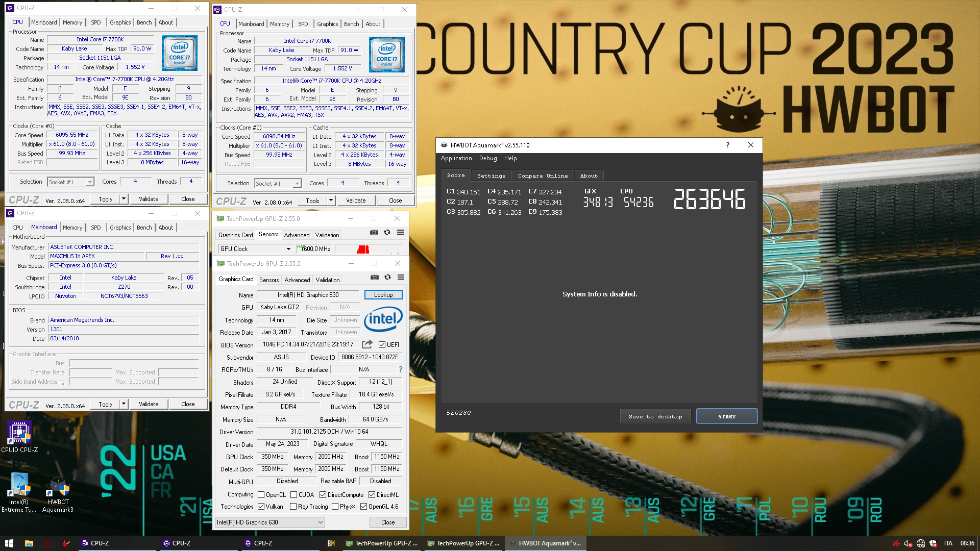Toggle the Vulkan checkbox in GPU-Z
Image resolution: width=980 pixels, height=551 pixels.
point(261,506)
